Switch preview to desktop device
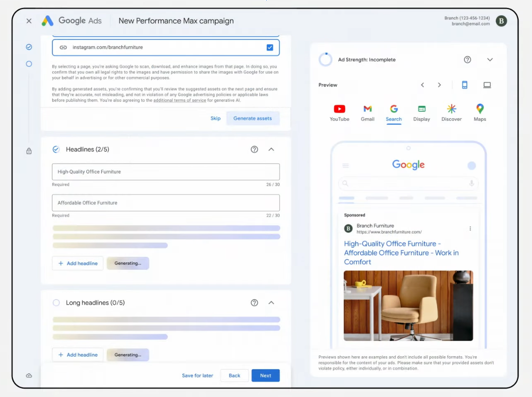This screenshot has height=397, width=532. coord(487,85)
